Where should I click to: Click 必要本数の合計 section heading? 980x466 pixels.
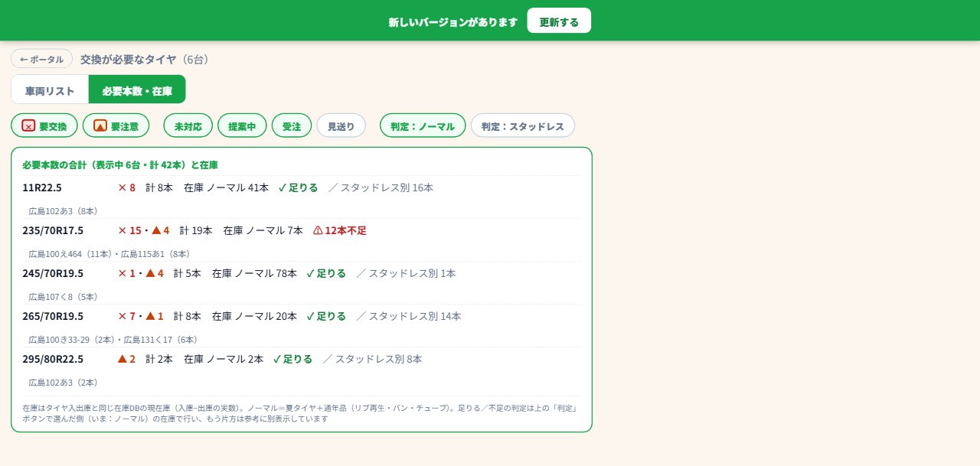[120, 165]
